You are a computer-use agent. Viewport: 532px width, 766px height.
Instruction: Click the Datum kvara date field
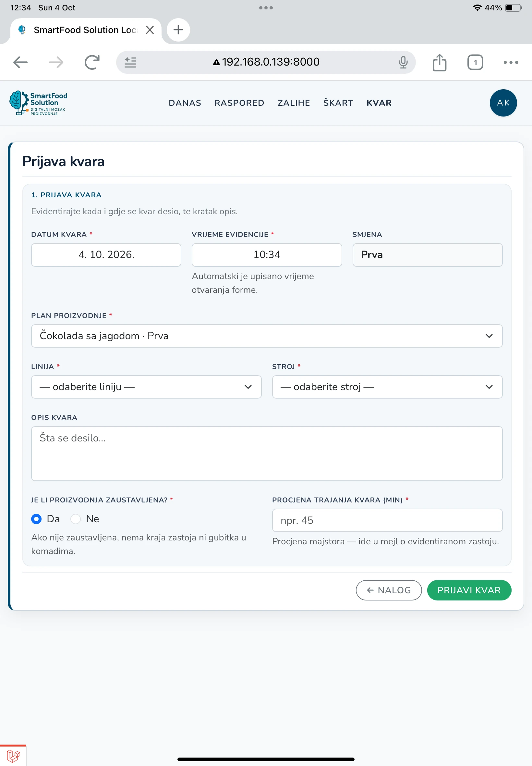click(x=106, y=255)
